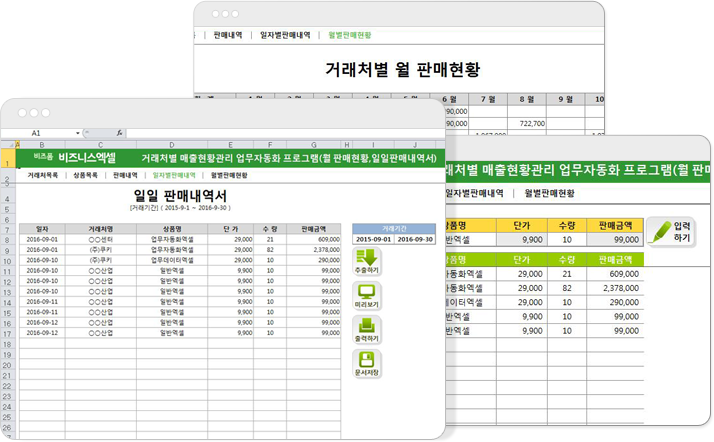Screen dimensions: 714x442
Task: Click quantity 21 in the right window table
Action: point(567,274)
